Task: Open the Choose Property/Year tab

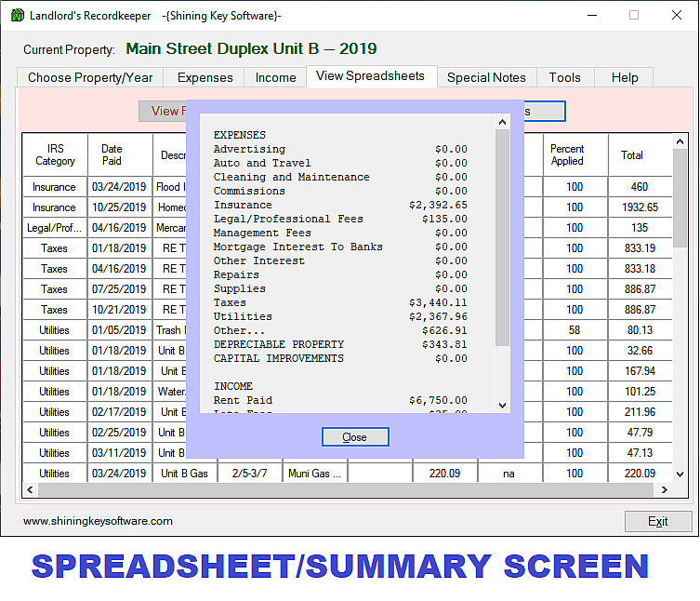Action: click(90, 77)
